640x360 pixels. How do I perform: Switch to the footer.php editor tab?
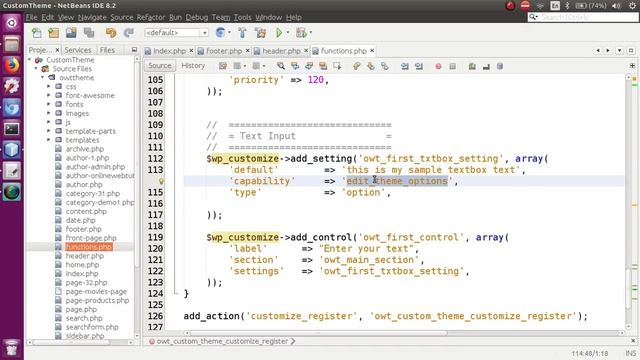(x=224, y=51)
